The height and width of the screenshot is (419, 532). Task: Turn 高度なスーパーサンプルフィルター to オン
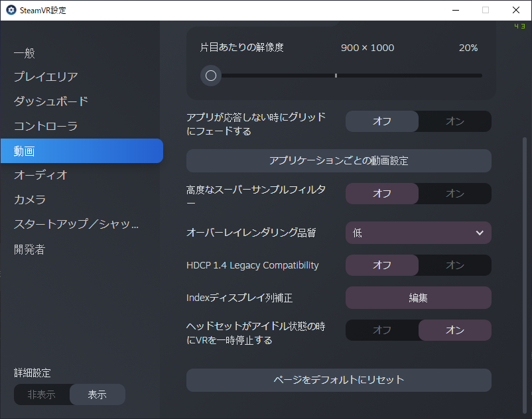pos(455,194)
